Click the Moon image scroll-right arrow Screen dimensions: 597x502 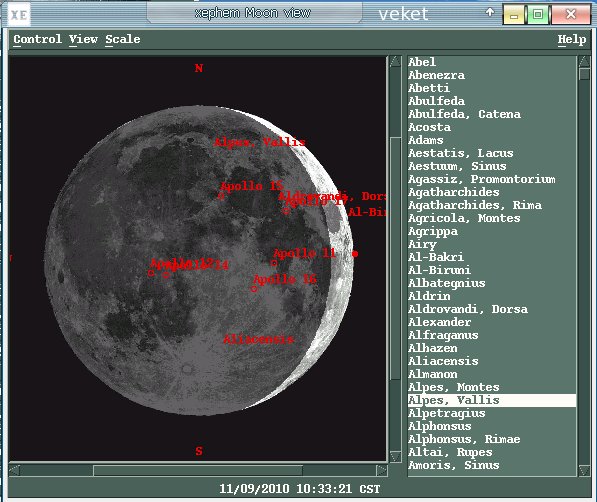pos(382,470)
